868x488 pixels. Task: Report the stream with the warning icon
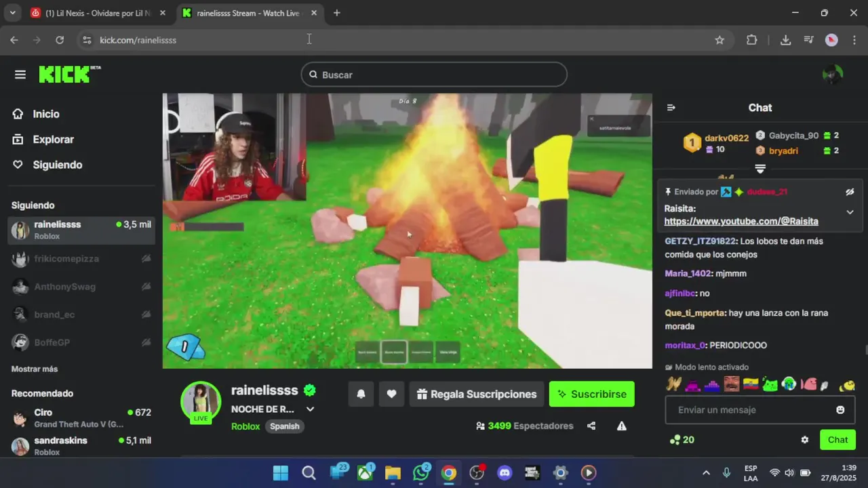pyautogui.click(x=622, y=426)
